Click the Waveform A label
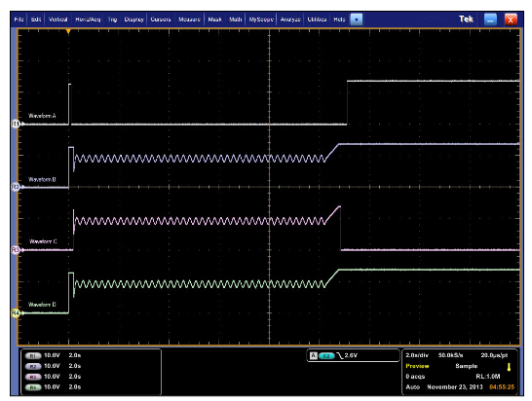Viewport: 532px width, 401px height. 42,116
